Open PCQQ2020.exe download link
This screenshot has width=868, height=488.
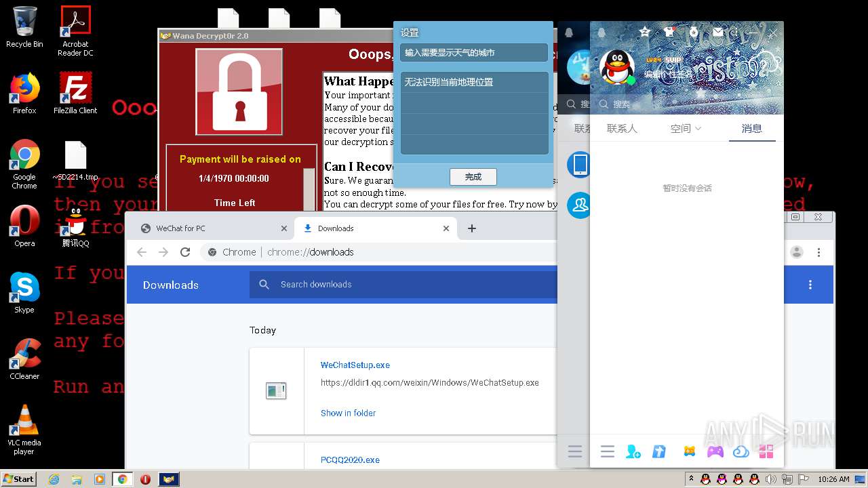[x=350, y=460]
